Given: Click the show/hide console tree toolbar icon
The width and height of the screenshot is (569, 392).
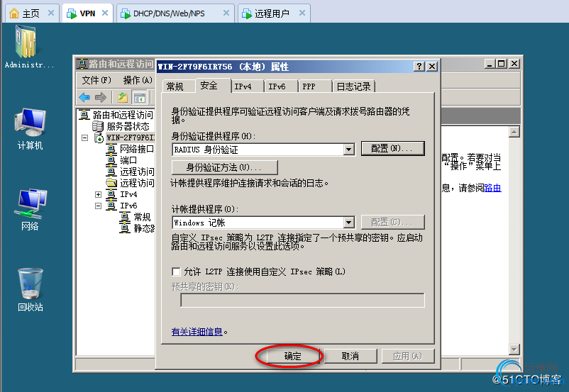Looking at the screenshot, I should pyautogui.click(x=139, y=97).
